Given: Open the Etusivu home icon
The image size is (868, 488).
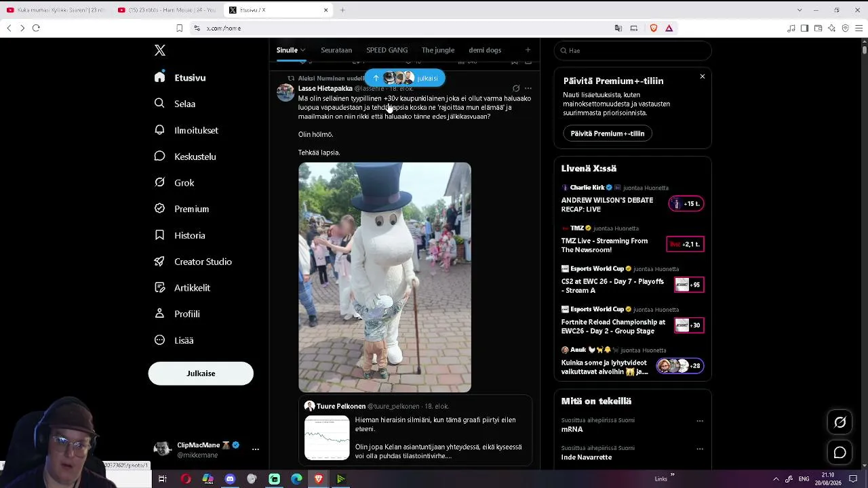Looking at the screenshot, I should [x=159, y=77].
